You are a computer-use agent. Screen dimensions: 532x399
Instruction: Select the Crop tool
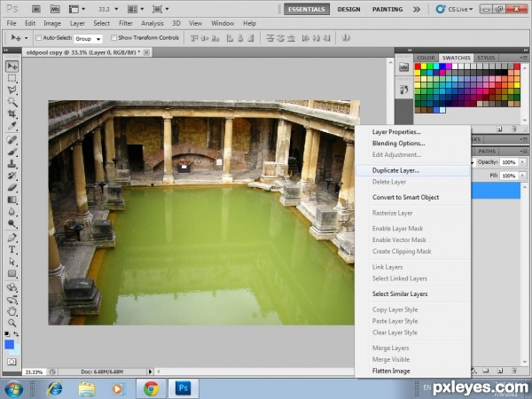pyautogui.click(x=12, y=113)
